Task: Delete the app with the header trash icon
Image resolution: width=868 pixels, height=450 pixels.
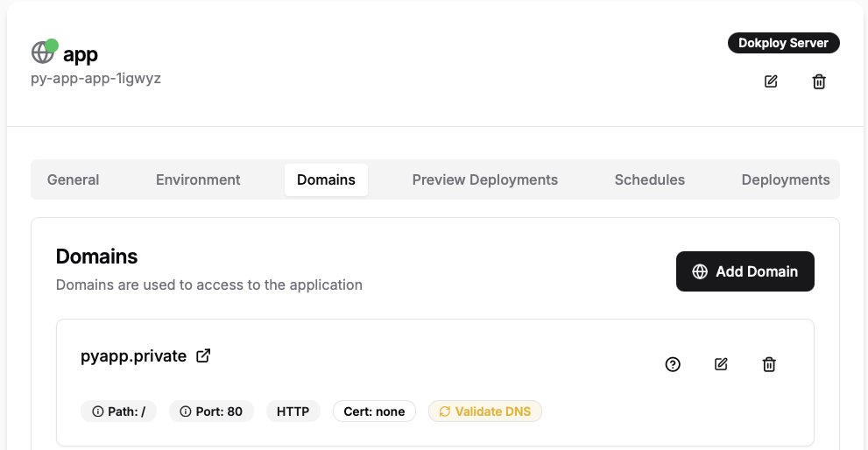Action: click(819, 82)
